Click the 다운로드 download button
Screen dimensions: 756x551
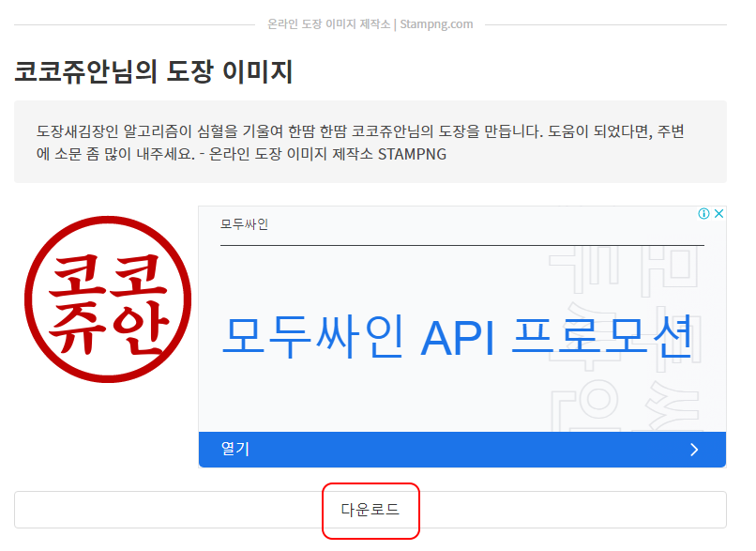[370, 510]
